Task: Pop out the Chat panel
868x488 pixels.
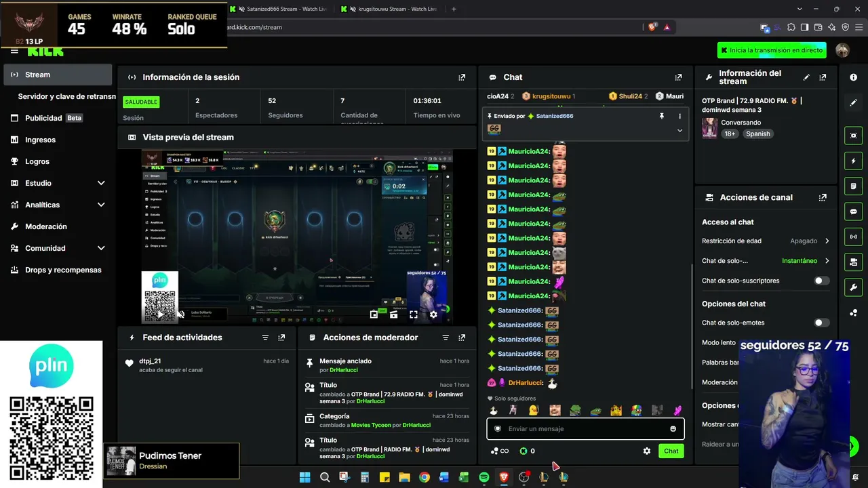Action: tap(678, 77)
